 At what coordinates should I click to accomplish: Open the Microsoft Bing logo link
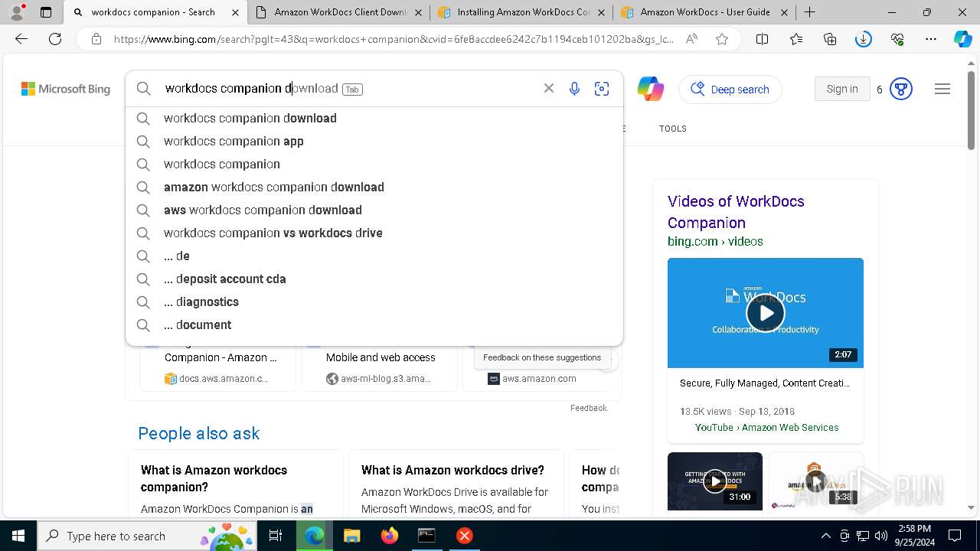(x=66, y=89)
